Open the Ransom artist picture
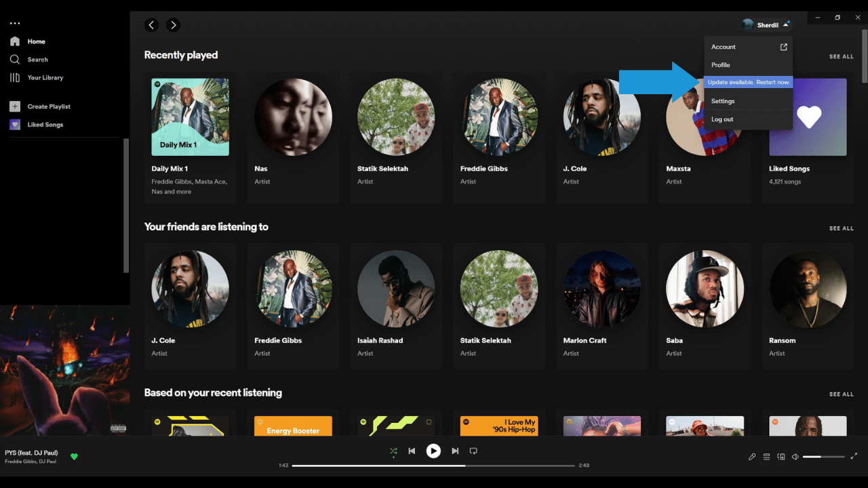Image resolution: width=868 pixels, height=488 pixels. pyautogui.click(x=808, y=289)
